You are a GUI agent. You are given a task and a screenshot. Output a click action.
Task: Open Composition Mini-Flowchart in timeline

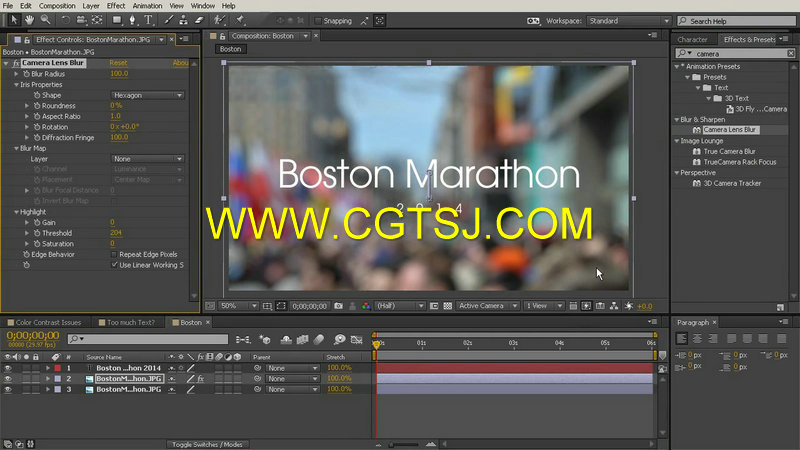(243, 340)
